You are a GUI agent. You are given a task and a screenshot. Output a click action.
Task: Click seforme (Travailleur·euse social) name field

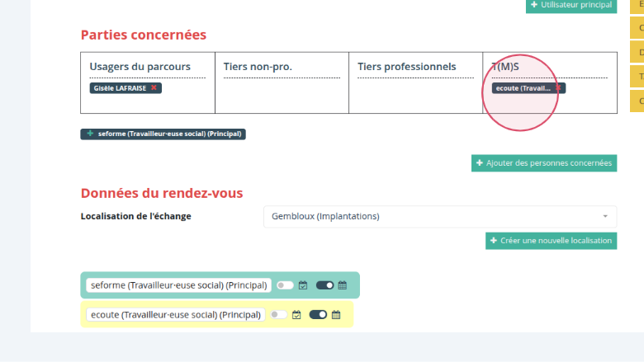point(178,285)
